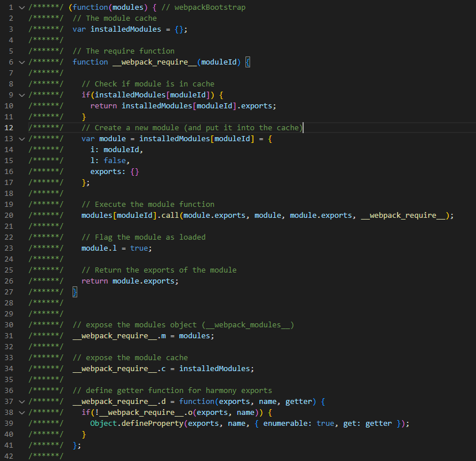Click the 'webpackBootstrap' comment text

click(x=210, y=7)
